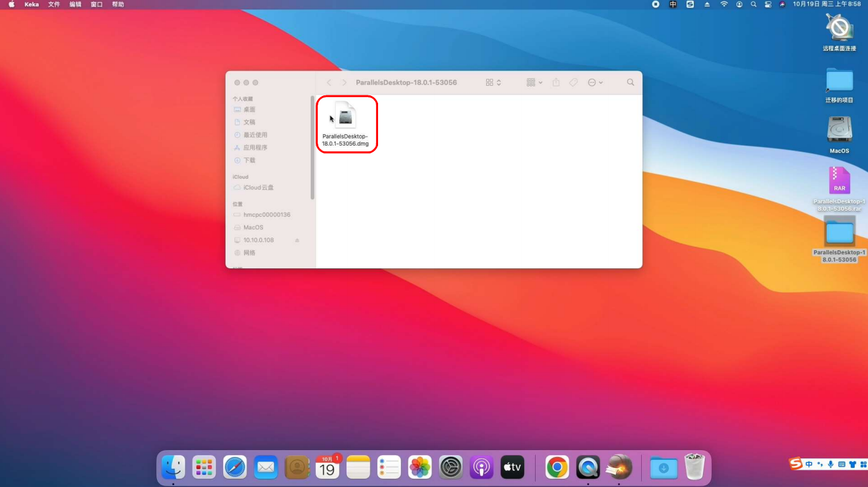This screenshot has height=487, width=868.
Task: Open Podcasts from the Dock
Action: click(482, 468)
